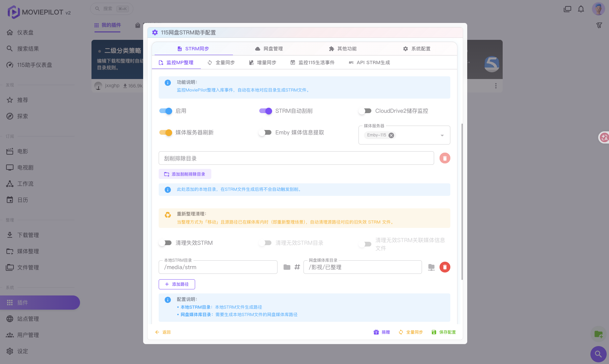Switch to the 网盘管理 tab

269,49
